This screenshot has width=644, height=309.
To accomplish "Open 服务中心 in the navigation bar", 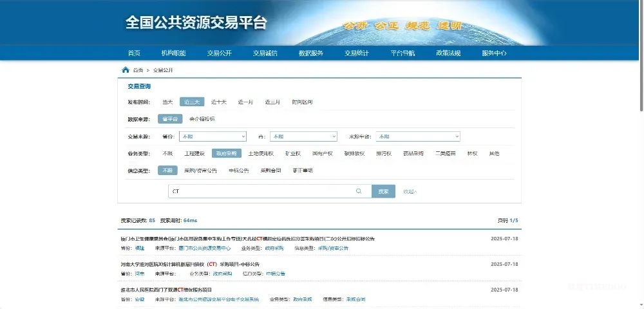I will click(x=494, y=53).
